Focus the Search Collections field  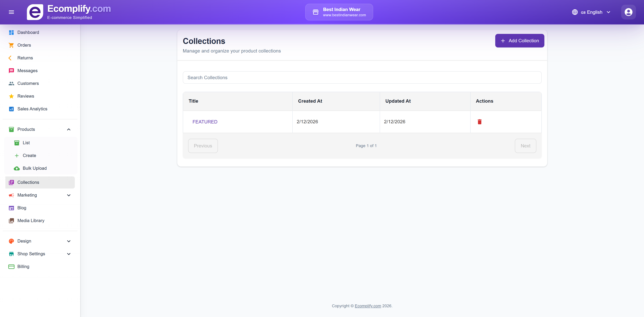click(x=362, y=77)
